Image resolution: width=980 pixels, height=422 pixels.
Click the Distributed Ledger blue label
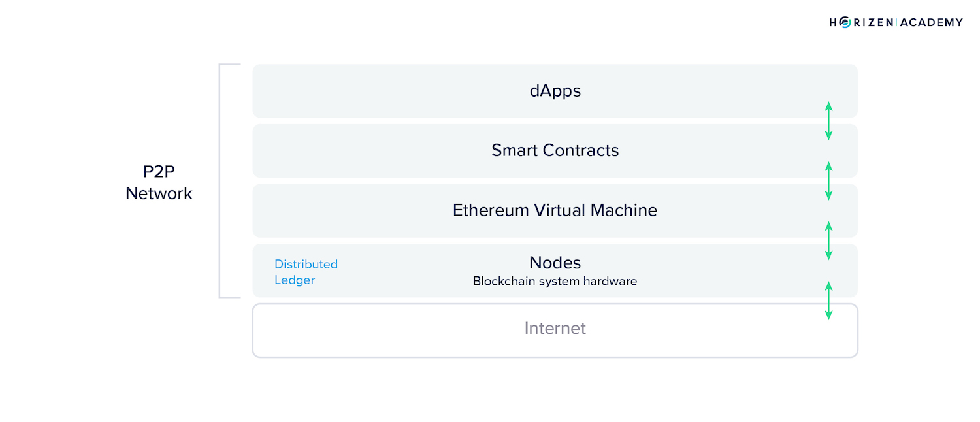(306, 272)
